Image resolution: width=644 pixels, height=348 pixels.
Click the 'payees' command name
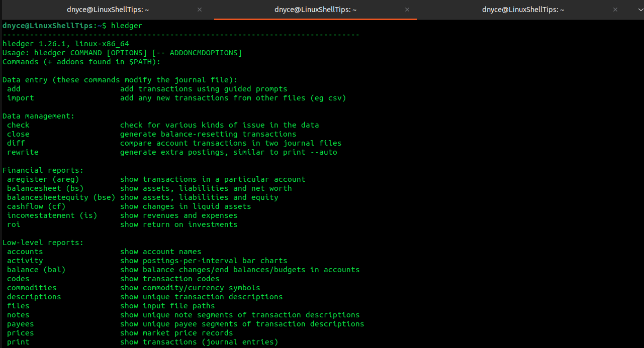pyautogui.click(x=21, y=324)
